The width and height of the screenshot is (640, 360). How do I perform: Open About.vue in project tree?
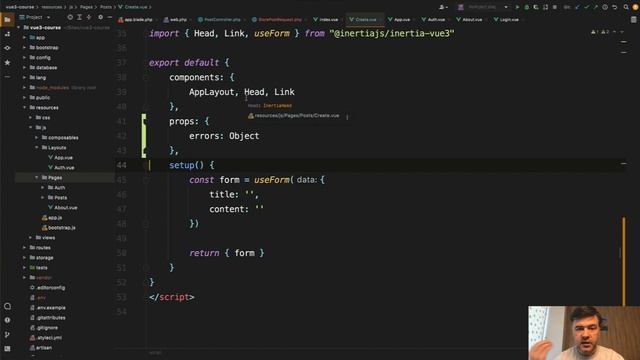[62, 207]
